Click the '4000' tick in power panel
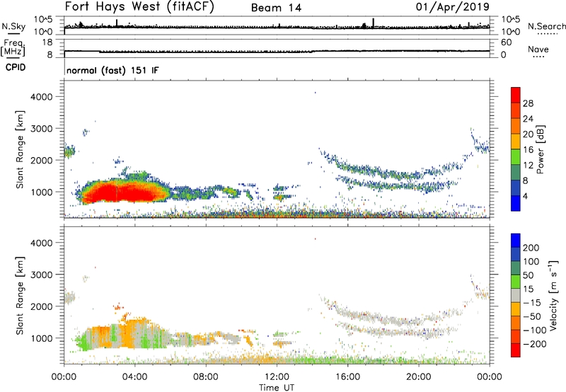 tap(41, 97)
